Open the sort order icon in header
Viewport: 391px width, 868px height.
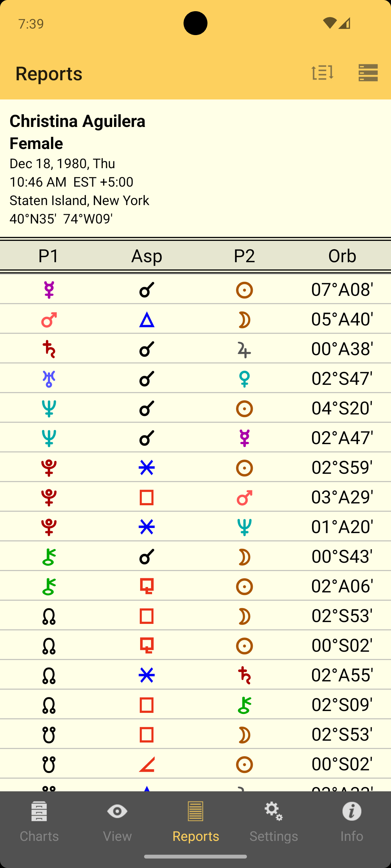click(322, 73)
